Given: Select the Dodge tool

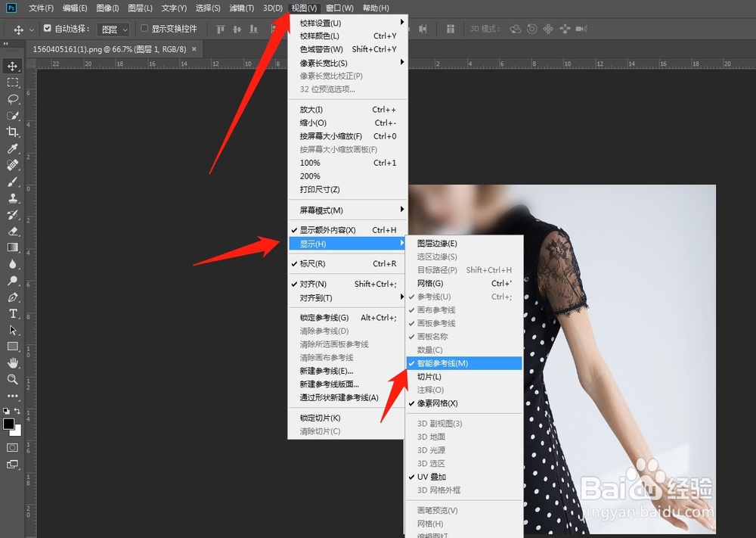Looking at the screenshot, I should 13,280.
